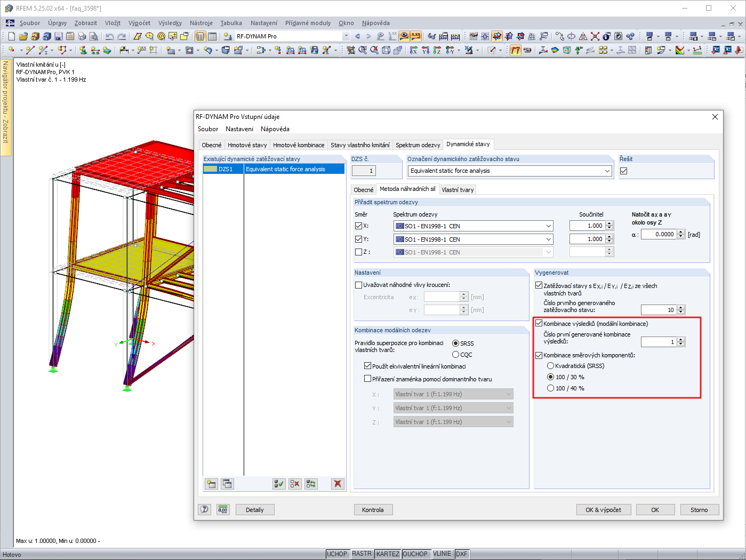
Task: Select the 100 / 30 % option
Action: [x=550, y=377]
